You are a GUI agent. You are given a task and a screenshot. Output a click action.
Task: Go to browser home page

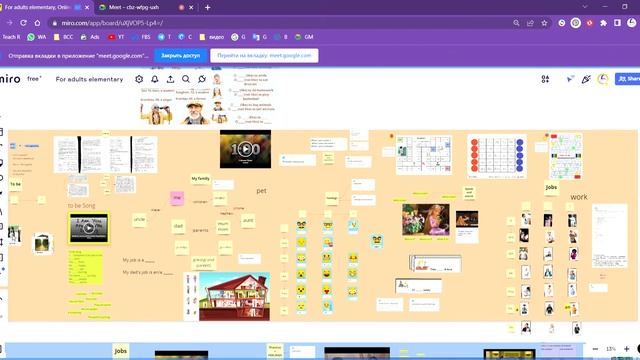tap(37, 23)
